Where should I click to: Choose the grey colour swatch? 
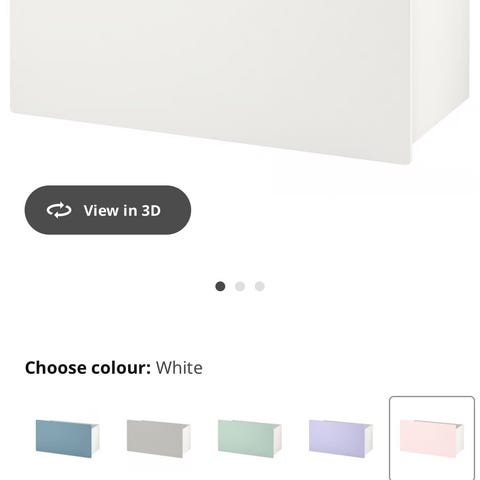point(159,439)
